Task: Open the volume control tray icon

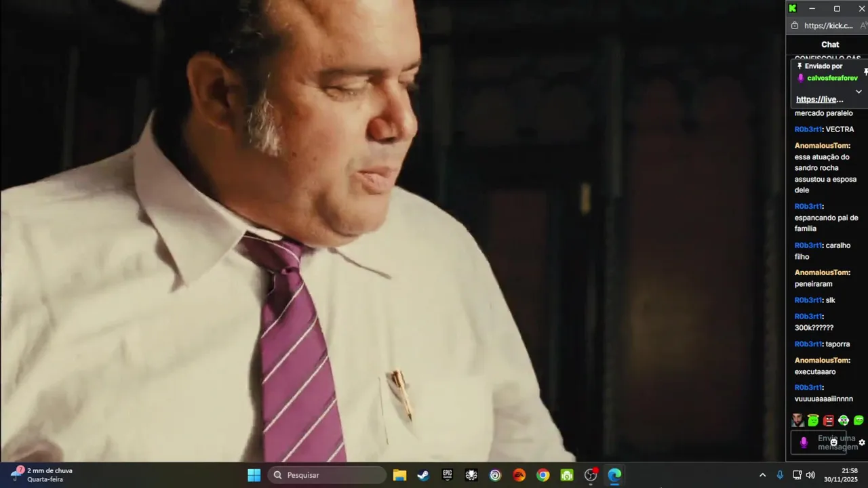Action: click(x=810, y=475)
